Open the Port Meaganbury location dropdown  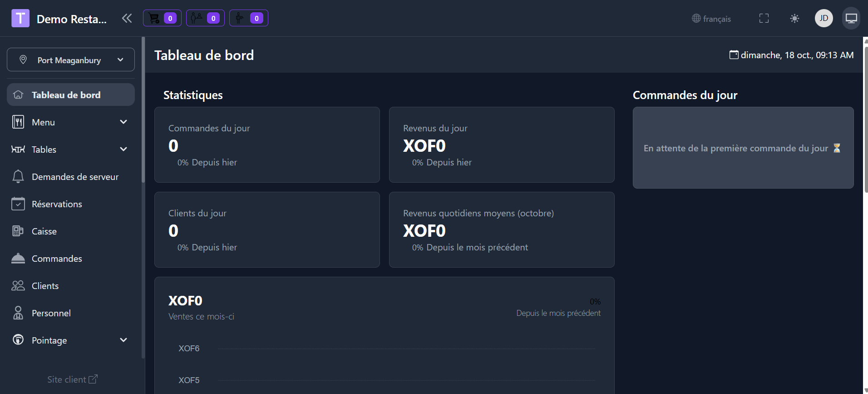tap(71, 60)
